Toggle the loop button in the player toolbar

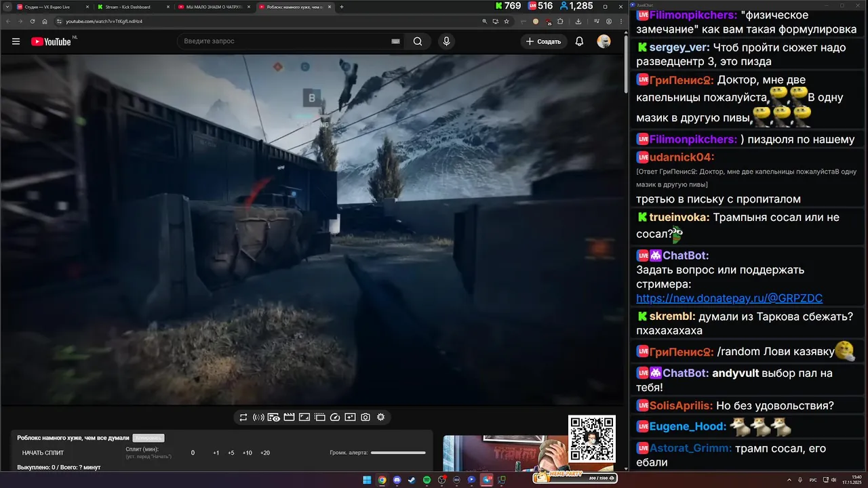243,418
